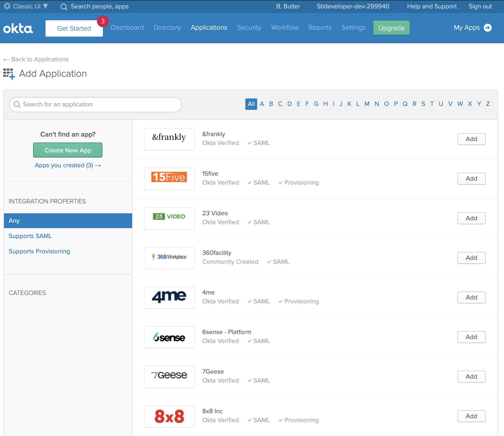
Task: Click the Search people, apps field
Action: pos(100,6)
